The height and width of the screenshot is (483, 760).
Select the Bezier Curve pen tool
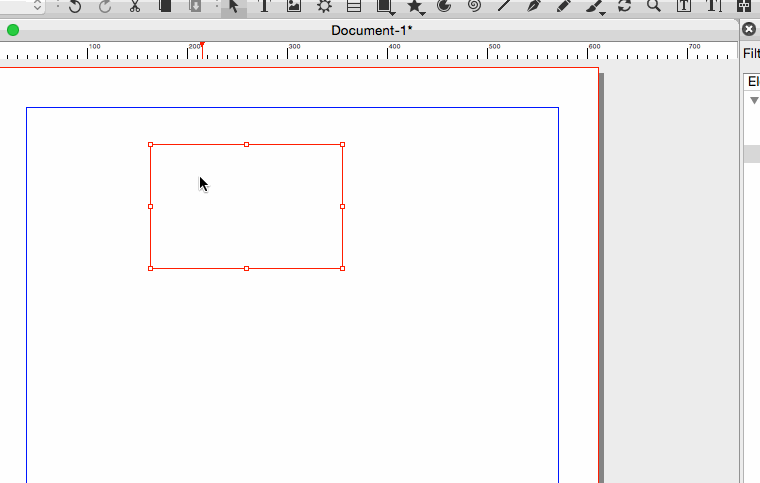(x=535, y=6)
